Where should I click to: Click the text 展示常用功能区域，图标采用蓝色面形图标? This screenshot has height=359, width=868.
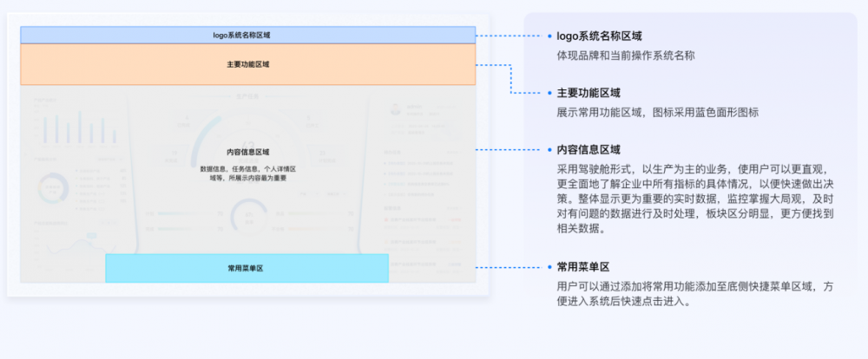tap(657, 112)
